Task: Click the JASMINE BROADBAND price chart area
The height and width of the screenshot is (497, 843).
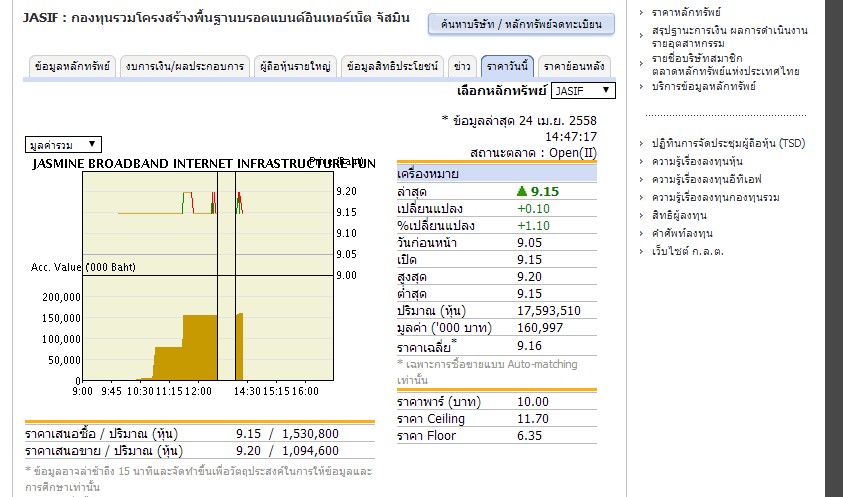Action: tap(208, 223)
